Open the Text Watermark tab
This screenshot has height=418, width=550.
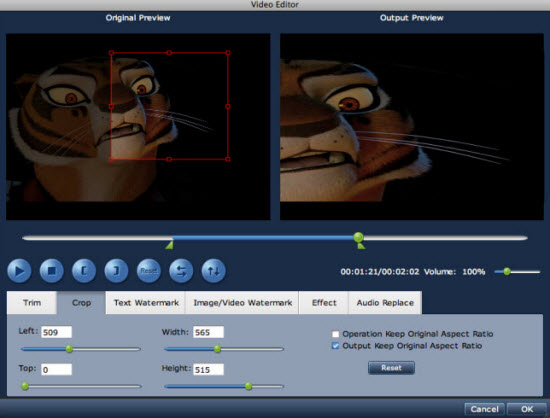pos(146,303)
